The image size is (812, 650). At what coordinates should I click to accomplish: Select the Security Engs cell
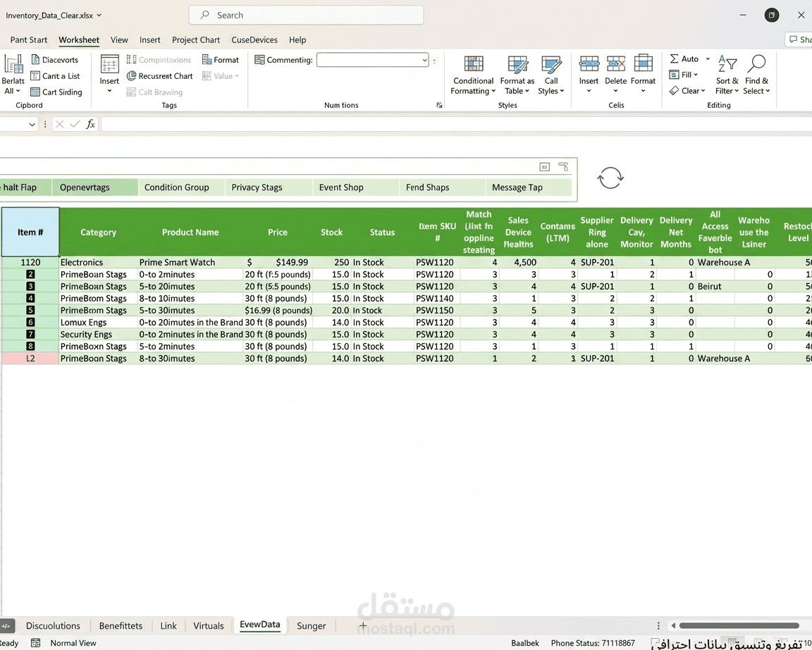tap(98, 334)
